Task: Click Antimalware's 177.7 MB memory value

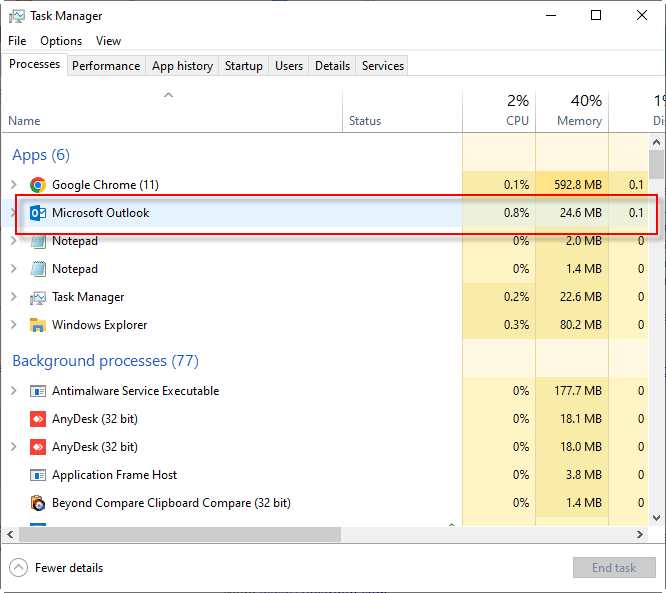Action: pos(578,391)
